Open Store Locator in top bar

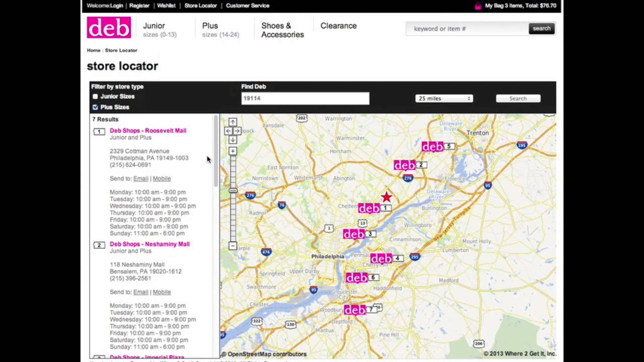coord(200,6)
